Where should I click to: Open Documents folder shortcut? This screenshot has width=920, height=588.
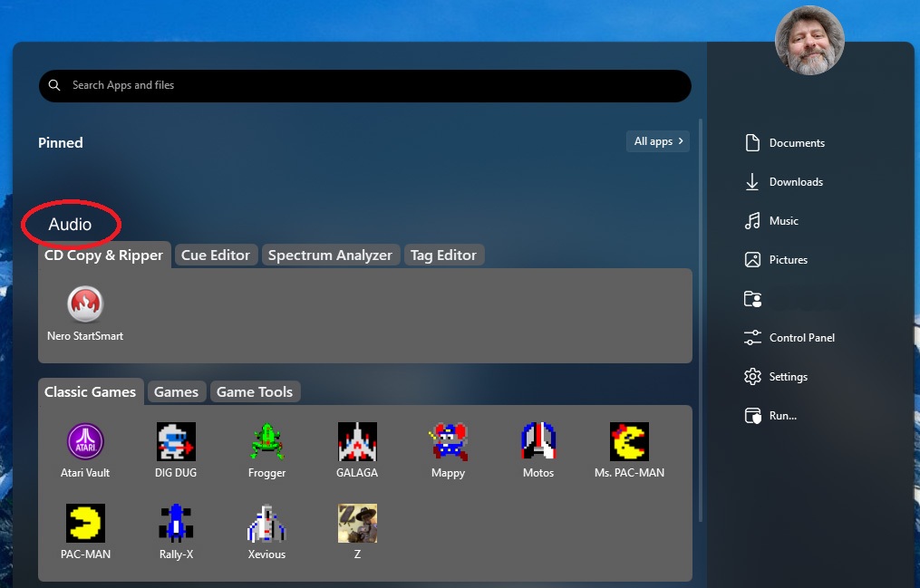point(784,142)
